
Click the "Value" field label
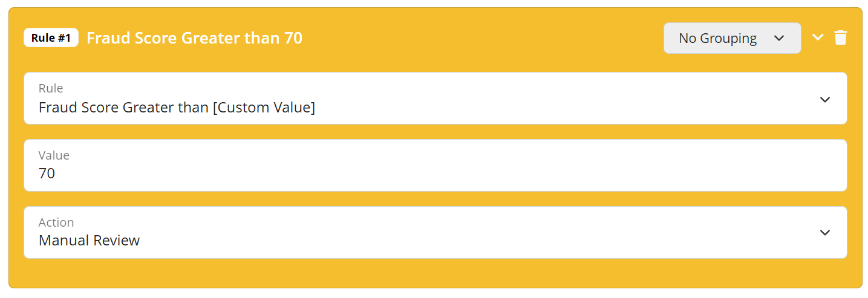[x=54, y=155]
